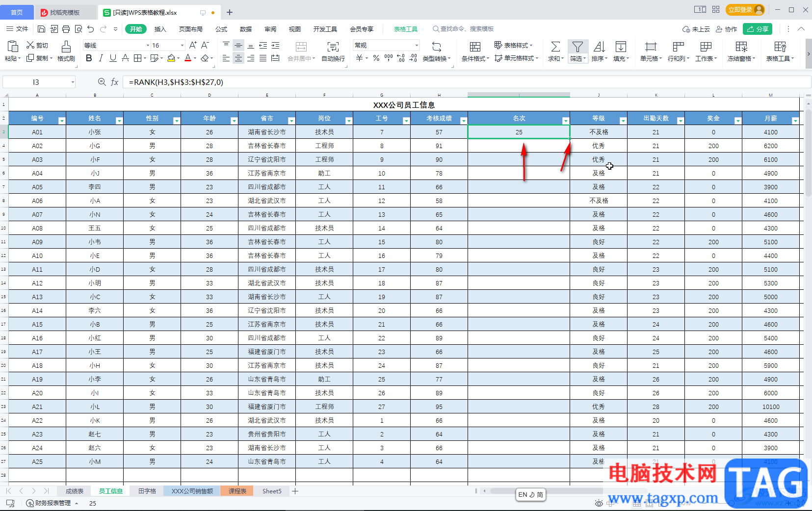Open the font size dropdown showing 16
The width and height of the screenshot is (812, 511).
click(x=182, y=45)
